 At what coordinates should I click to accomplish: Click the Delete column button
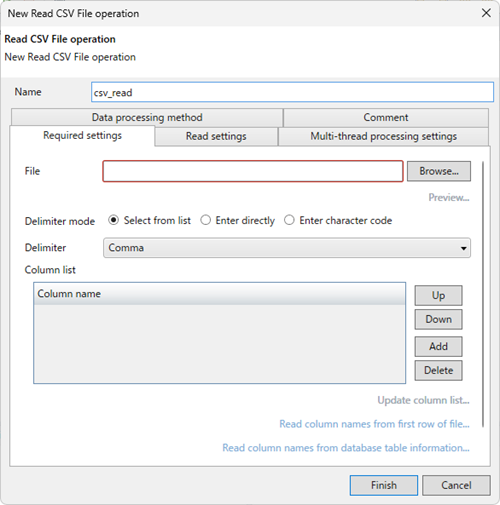[x=438, y=370]
